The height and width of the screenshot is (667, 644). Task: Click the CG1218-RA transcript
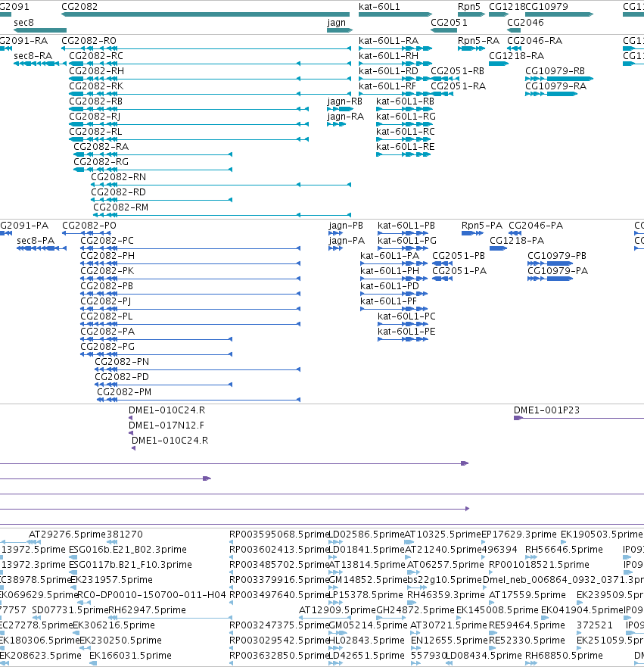tap(499, 64)
